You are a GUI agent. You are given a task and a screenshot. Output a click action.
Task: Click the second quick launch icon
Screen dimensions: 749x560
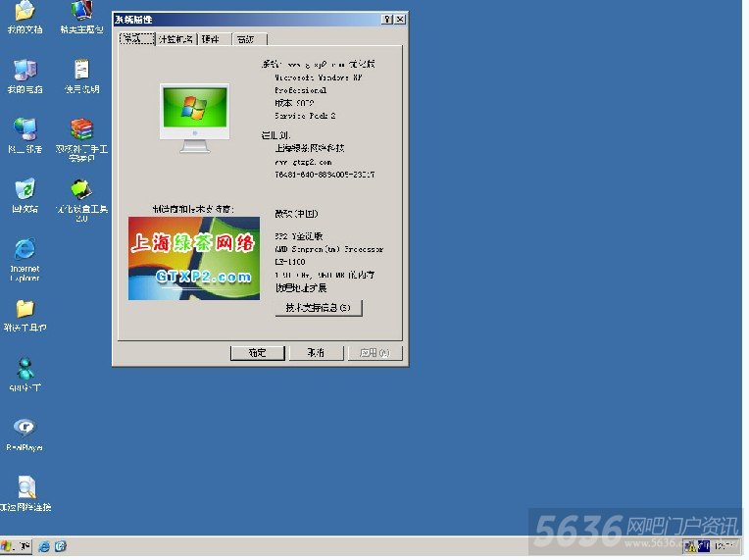pos(61,546)
